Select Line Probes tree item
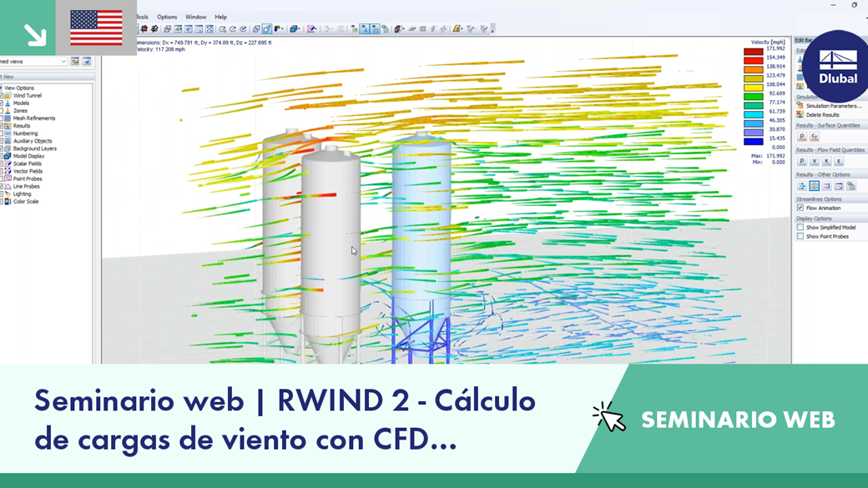Viewport: 868px width, 488px height. point(27,187)
